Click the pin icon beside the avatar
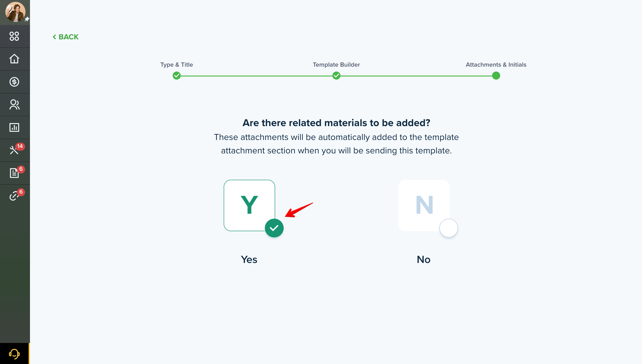The height and width of the screenshot is (364, 642). [27, 19]
